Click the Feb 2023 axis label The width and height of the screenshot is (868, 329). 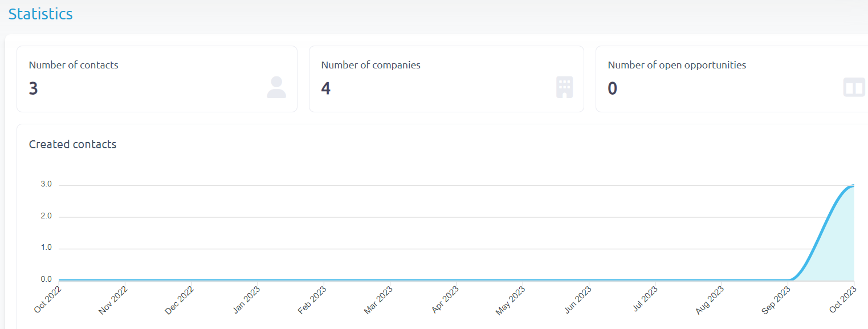313,300
